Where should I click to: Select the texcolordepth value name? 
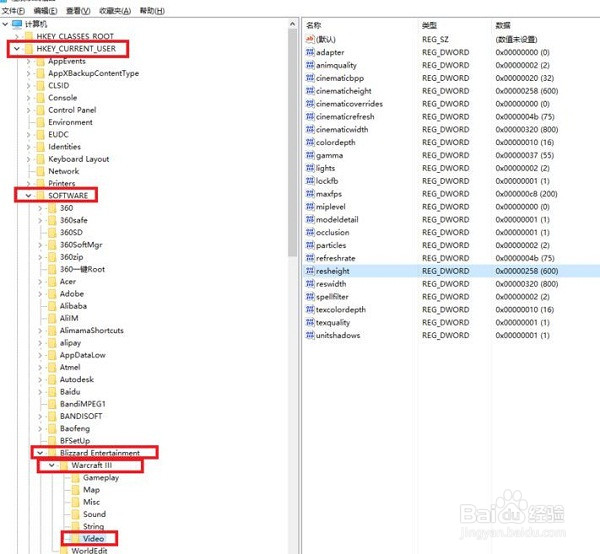(341, 309)
